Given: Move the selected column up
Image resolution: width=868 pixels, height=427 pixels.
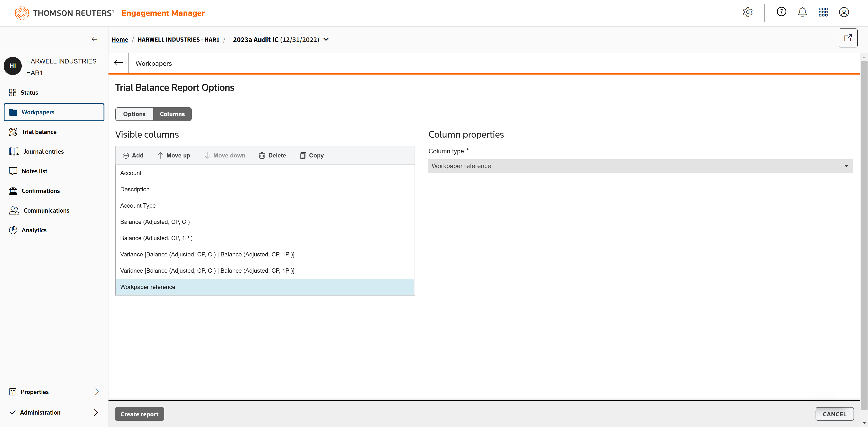Looking at the screenshot, I should click(x=174, y=155).
